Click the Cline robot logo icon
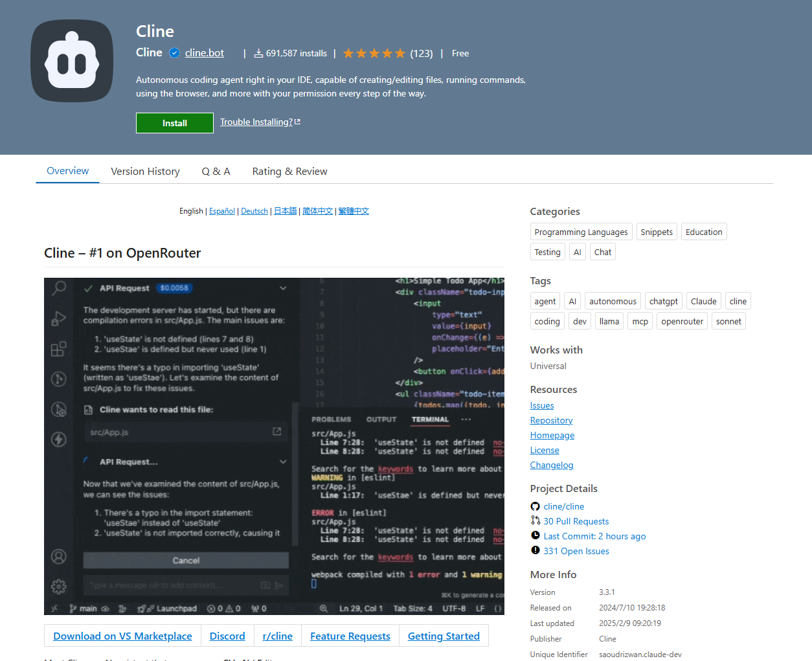This screenshot has width=812, height=661. click(x=72, y=61)
